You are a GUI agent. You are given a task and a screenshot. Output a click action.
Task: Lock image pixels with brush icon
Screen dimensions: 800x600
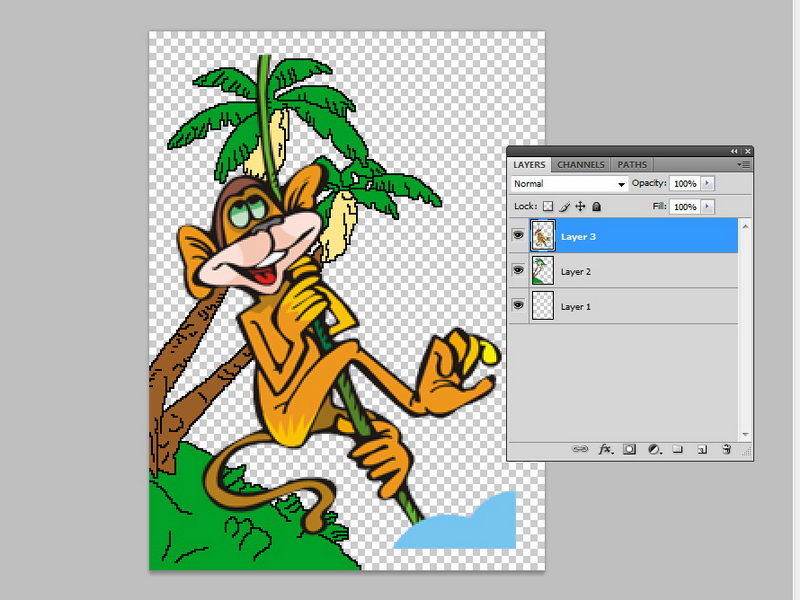point(564,206)
